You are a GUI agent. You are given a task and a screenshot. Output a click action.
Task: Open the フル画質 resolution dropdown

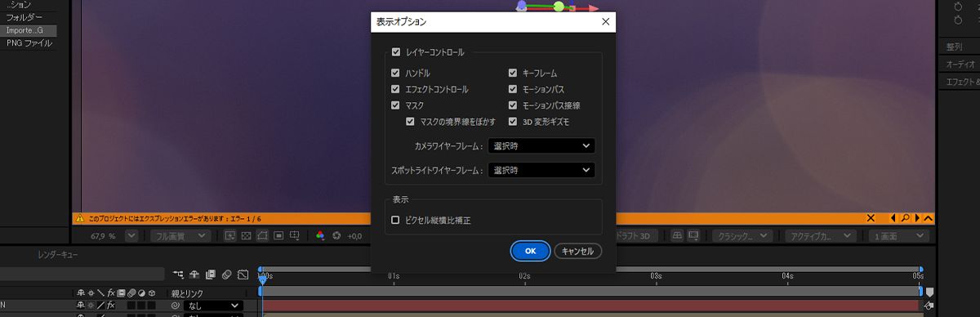pos(180,236)
